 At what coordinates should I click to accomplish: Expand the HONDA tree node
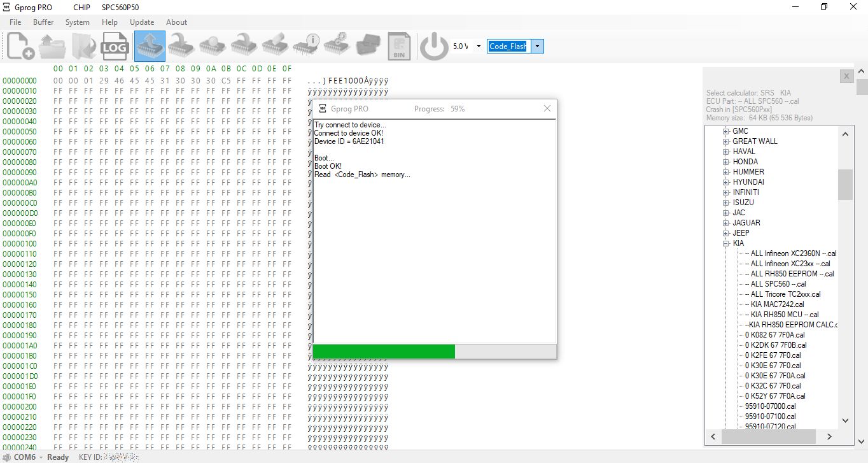tap(725, 162)
